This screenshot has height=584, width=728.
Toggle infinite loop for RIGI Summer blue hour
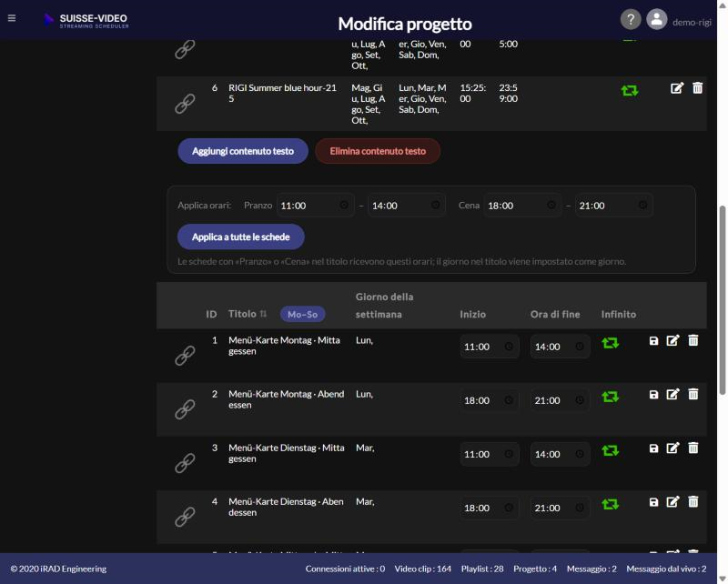pos(630,90)
